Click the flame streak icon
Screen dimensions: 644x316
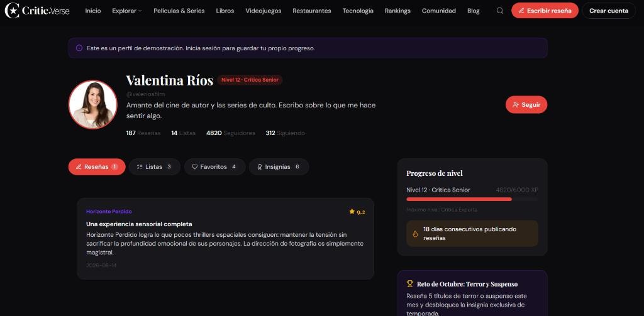tap(415, 234)
